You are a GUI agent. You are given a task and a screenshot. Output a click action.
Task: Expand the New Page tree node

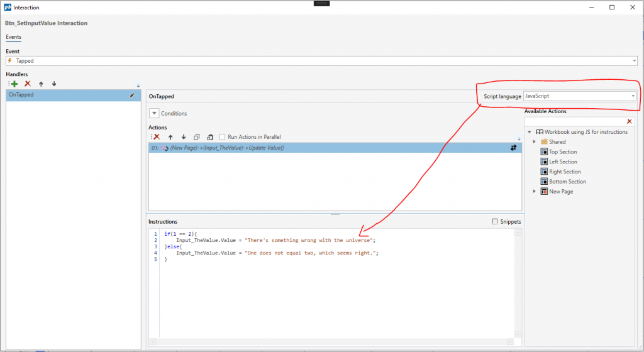(534, 192)
